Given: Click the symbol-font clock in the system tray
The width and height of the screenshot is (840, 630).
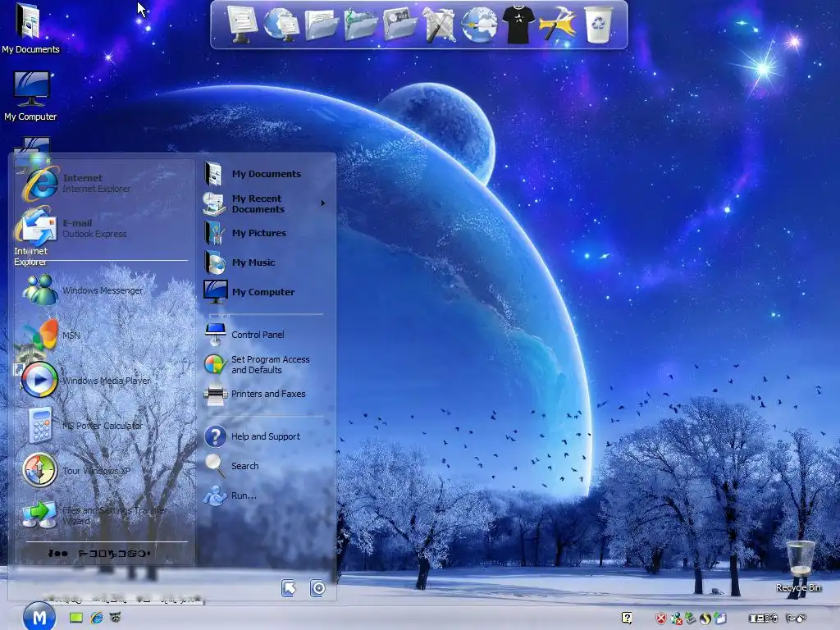Looking at the screenshot, I should pos(778,619).
